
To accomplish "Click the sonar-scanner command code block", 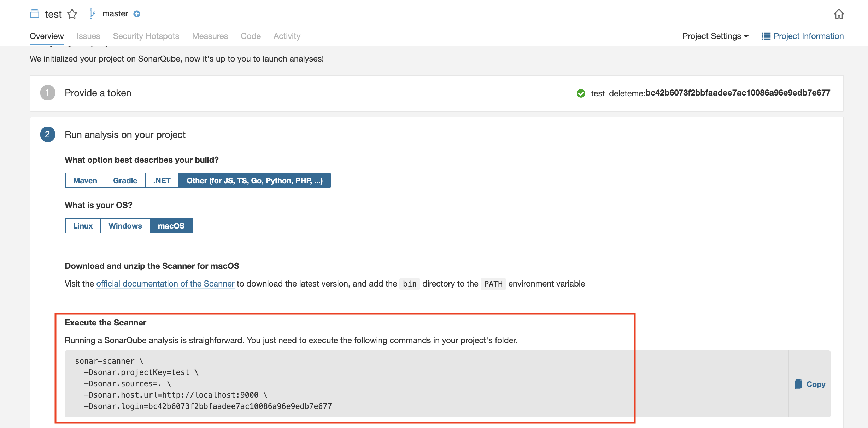I will [427, 384].
